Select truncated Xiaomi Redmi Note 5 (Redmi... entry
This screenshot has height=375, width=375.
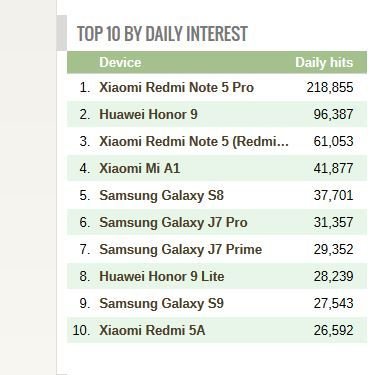click(194, 141)
